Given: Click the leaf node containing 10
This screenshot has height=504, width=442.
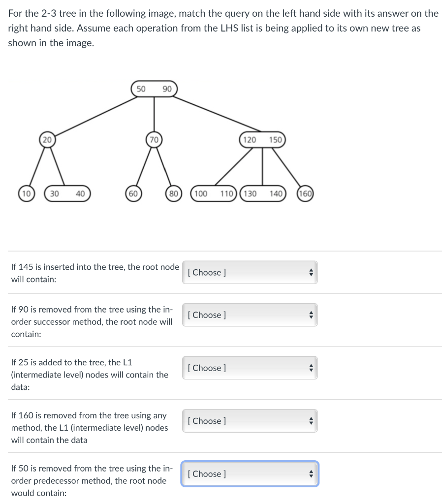Looking at the screenshot, I should (27, 193).
